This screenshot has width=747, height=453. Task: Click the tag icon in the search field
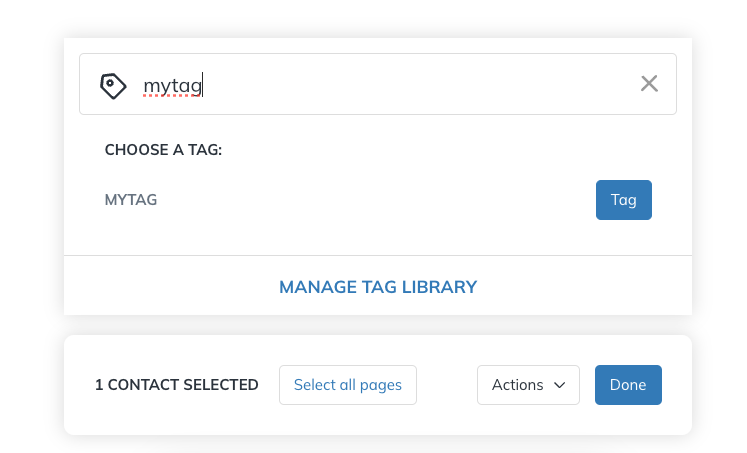(113, 85)
